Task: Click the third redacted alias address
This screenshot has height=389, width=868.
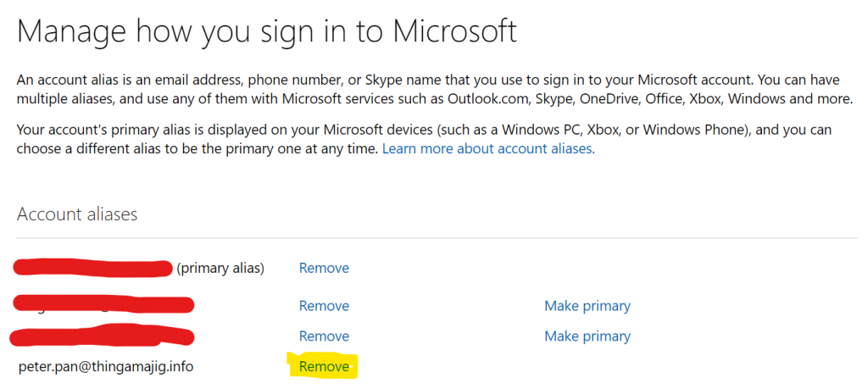Action: pyautogui.click(x=103, y=336)
